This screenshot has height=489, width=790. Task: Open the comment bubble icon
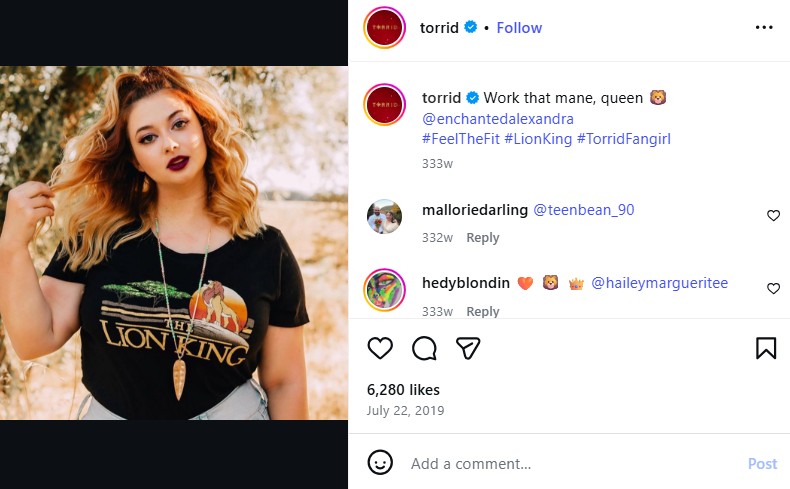click(424, 348)
